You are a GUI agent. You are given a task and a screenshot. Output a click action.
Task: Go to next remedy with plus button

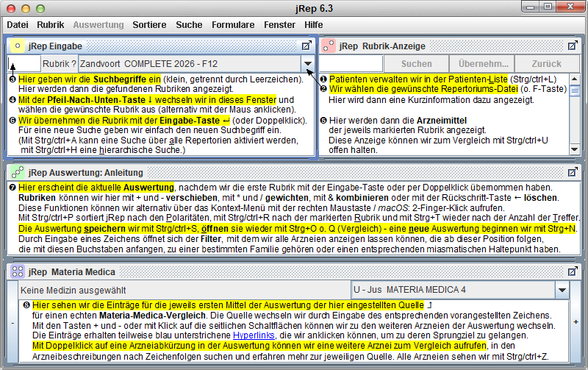[576, 322]
